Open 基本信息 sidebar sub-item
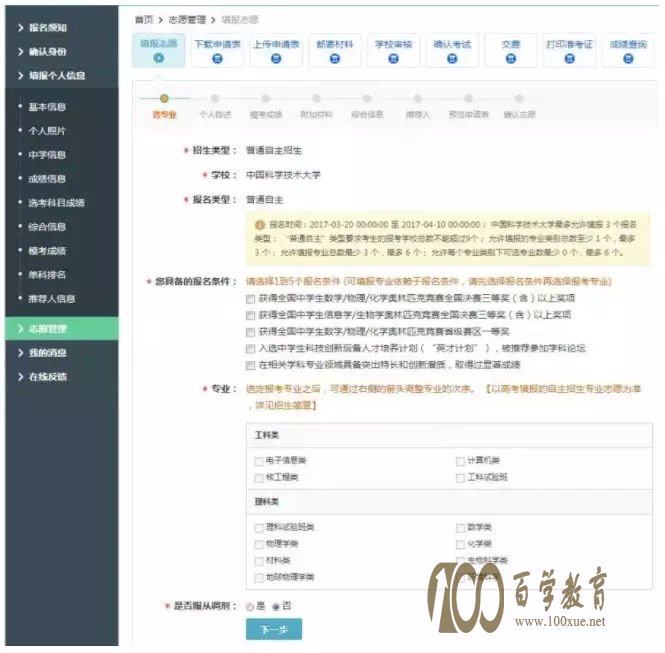Screen dimensions: 665x653 pos(47,107)
